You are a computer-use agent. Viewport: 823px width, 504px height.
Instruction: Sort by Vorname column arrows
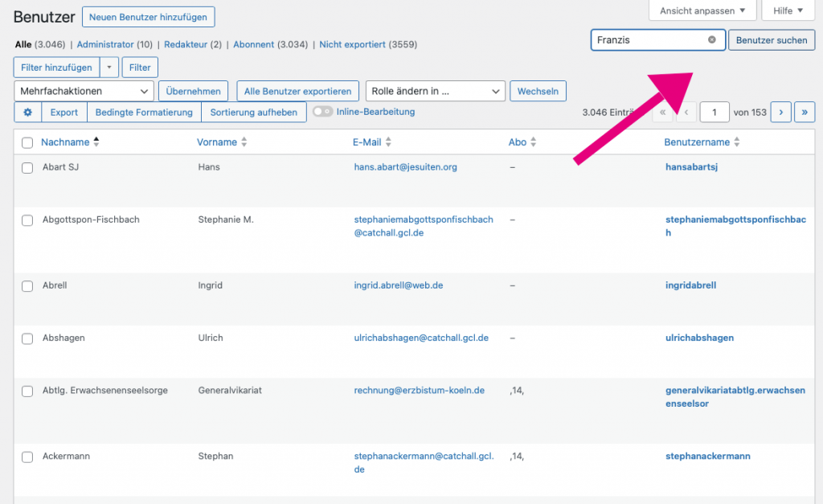click(244, 142)
